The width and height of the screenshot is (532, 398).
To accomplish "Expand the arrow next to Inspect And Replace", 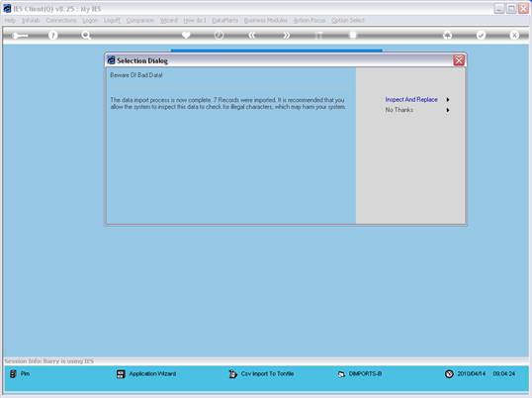I will pyautogui.click(x=448, y=99).
